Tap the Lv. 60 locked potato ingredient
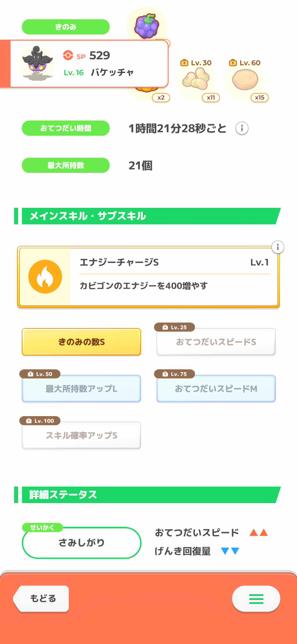The height and width of the screenshot is (644, 297). [245, 80]
